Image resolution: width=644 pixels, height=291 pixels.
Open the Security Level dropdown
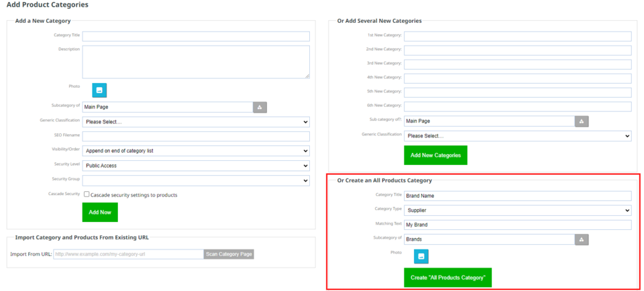point(196,166)
